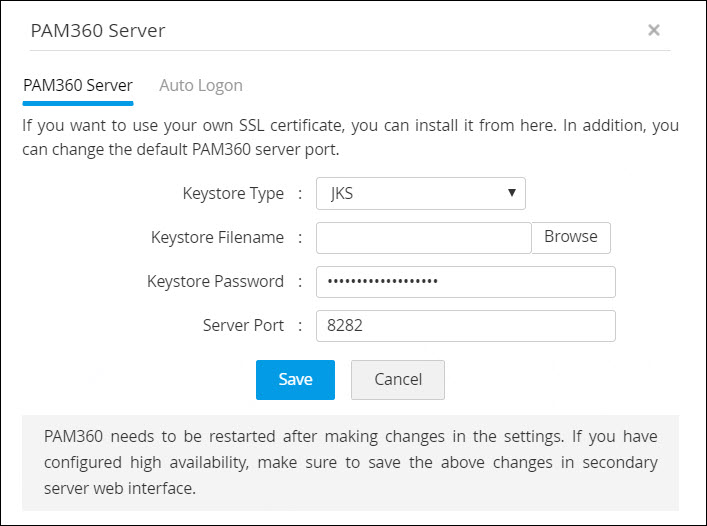This screenshot has height=526, width=707.
Task: Open the Keystore Type dropdown
Action: [x=420, y=193]
